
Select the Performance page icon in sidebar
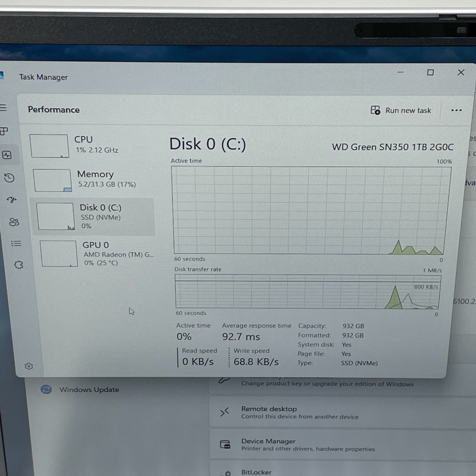tap(7, 155)
